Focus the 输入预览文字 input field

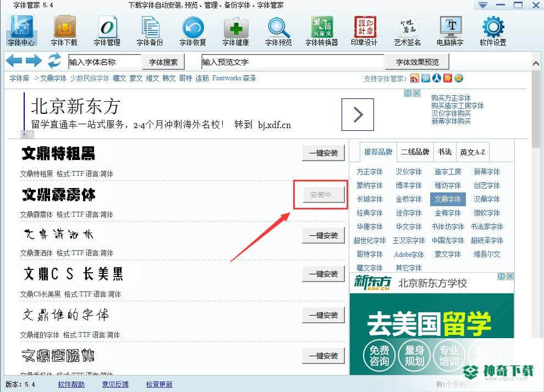point(293,62)
